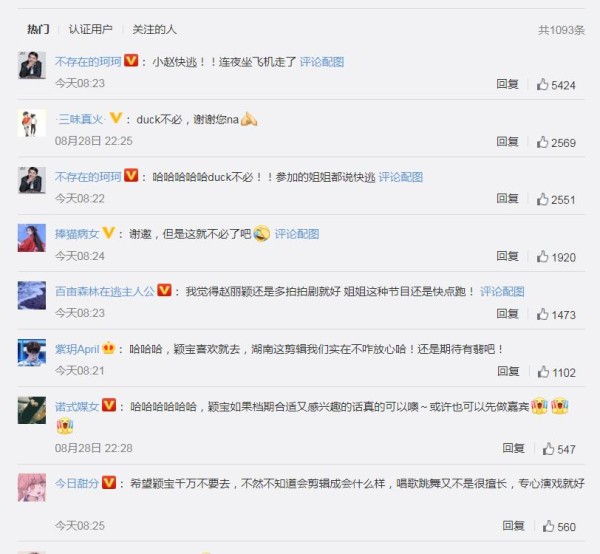Like 捧猫病女's comment with 1920 likes
Viewport: 600px width, 554px height.
point(543,257)
